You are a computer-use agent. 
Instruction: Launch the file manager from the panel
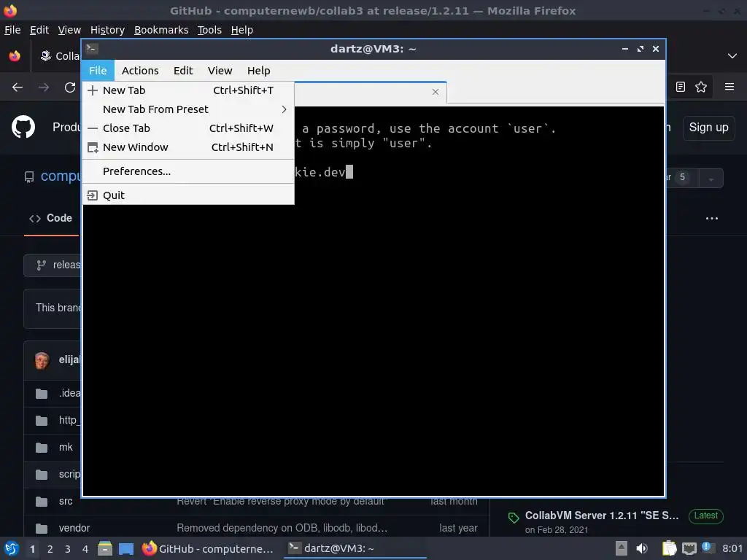(x=105, y=548)
